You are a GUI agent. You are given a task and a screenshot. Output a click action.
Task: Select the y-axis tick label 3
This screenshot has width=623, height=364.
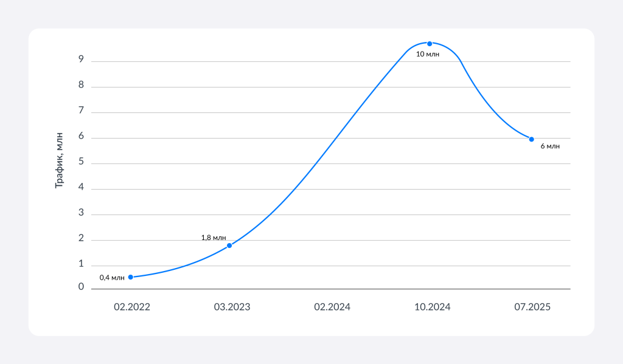click(80, 213)
